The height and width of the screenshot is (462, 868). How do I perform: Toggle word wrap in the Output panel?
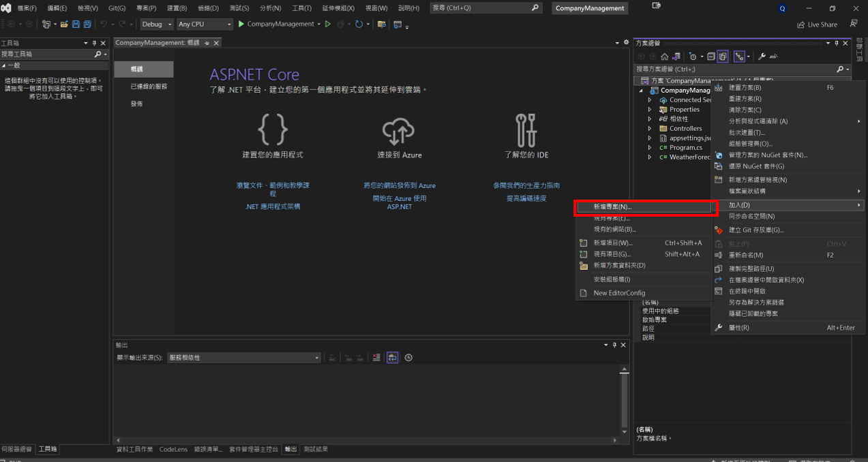[x=392, y=357]
